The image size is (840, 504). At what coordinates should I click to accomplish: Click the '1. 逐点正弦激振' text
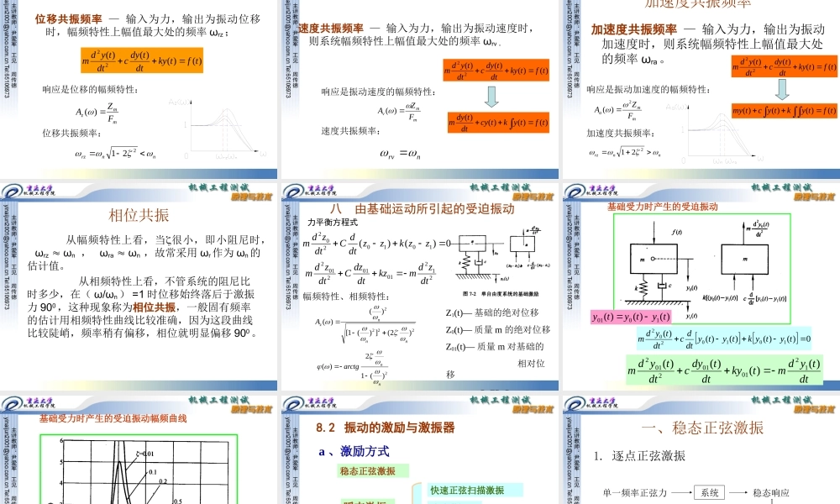click(x=639, y=456)
